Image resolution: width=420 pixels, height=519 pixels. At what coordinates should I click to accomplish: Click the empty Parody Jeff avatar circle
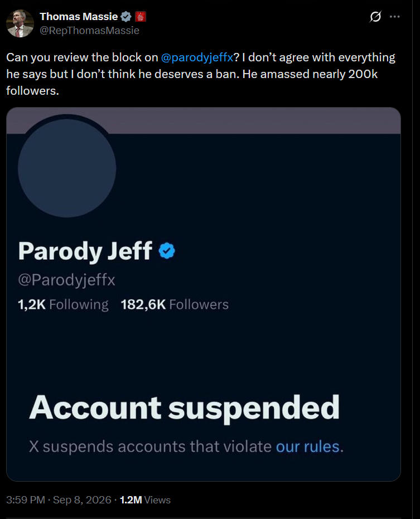[x=67, y=168]
